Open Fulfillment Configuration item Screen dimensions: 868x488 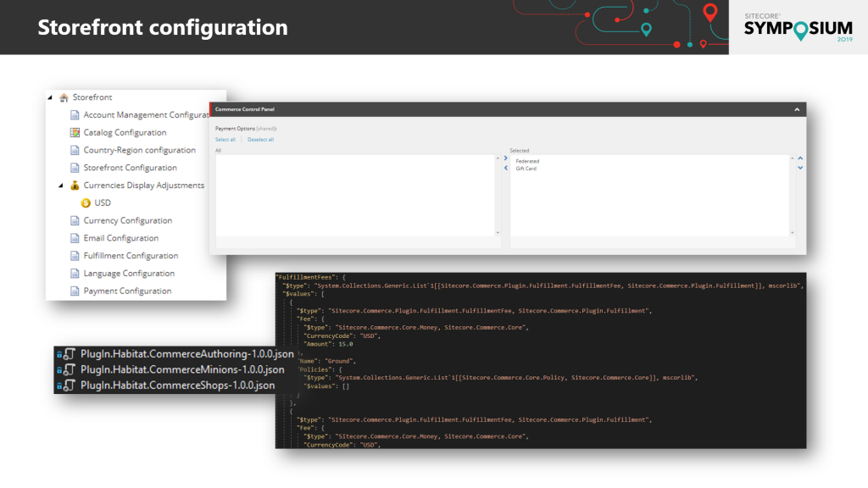click(131, 256)
